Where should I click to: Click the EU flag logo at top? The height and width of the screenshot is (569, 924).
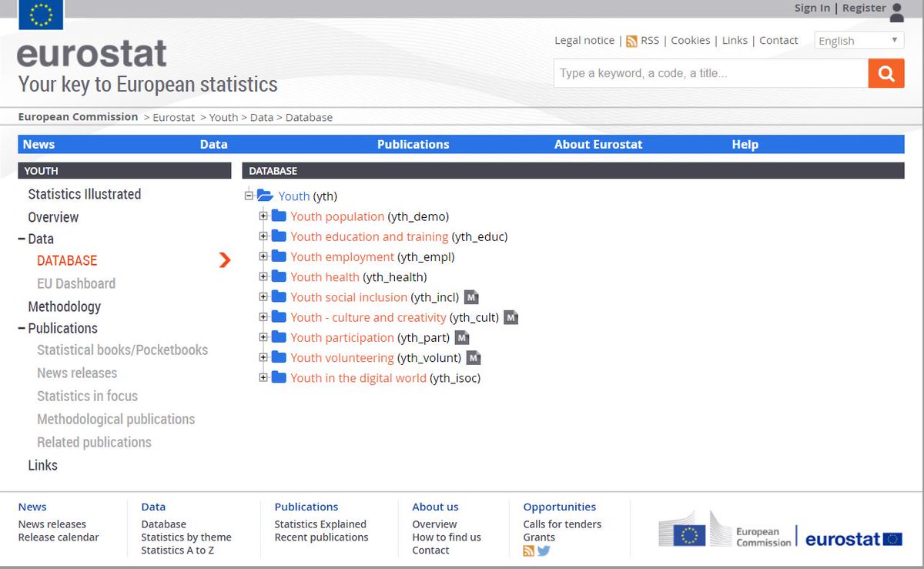coord(41,15)
